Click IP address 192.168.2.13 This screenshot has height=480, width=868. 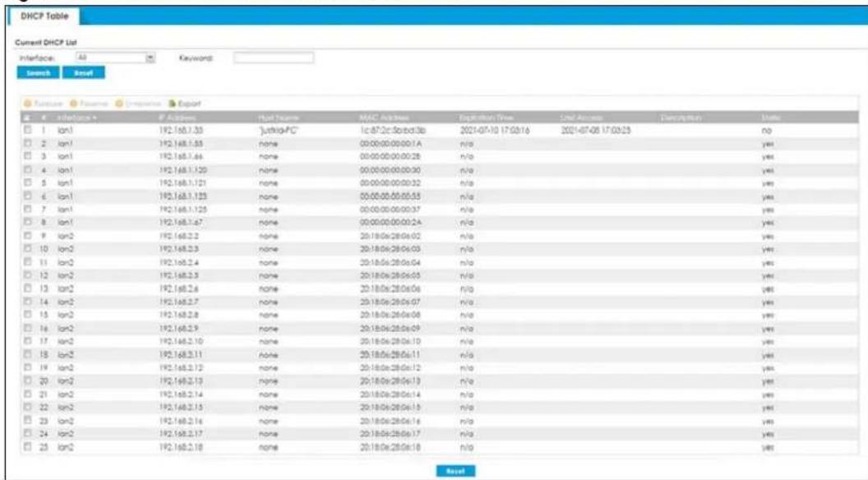coord(181,381)
